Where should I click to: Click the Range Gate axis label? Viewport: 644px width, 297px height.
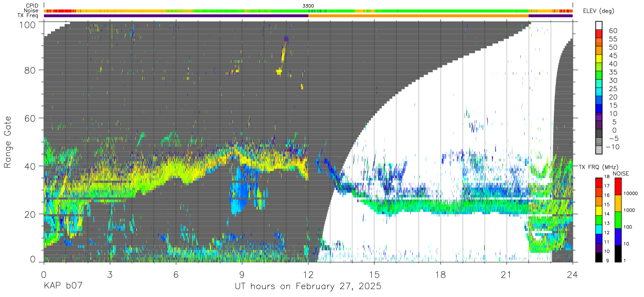(8, 142)
